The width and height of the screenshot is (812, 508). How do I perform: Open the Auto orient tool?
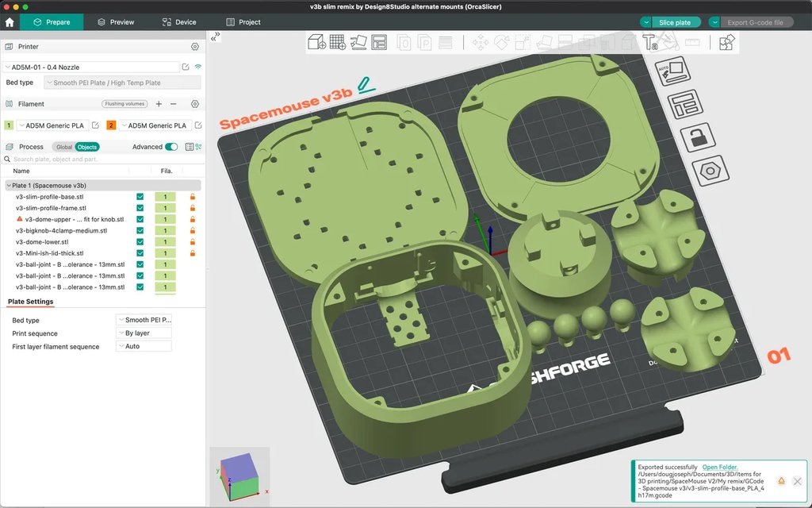(358, 42)
